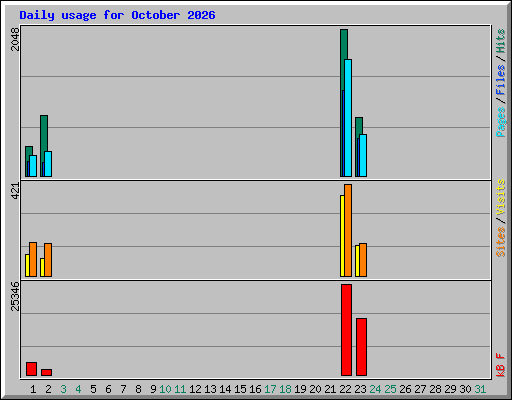Screen dimensions: 512x400
Task: Click the 'Sites' legend label
Action: [x=500, y=242]
